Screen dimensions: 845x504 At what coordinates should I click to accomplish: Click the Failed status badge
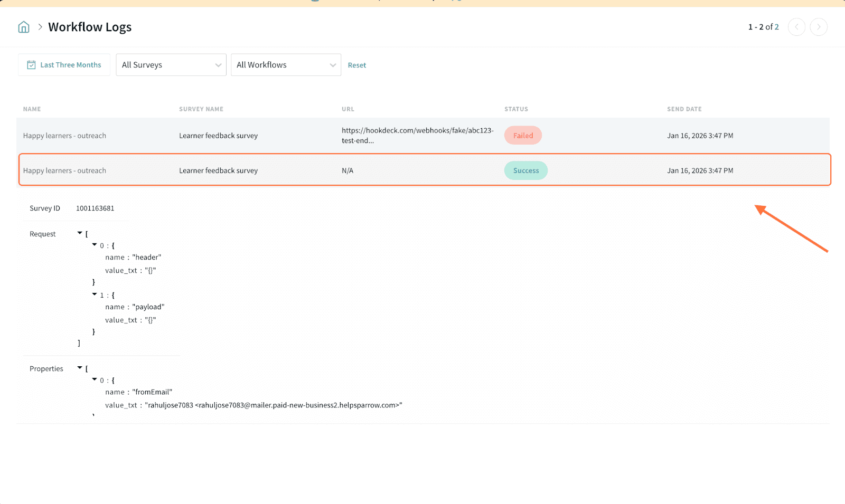pyautogui.click(x=523, y=136)
